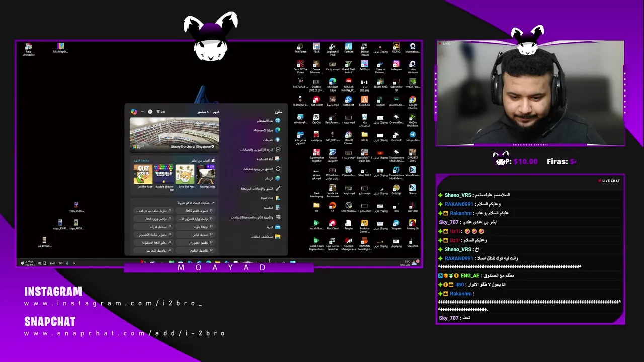The image size is (644, 362).
Task: Open Revo Uninstaller desktop shortcut
Action: click(x=29, y=49)
